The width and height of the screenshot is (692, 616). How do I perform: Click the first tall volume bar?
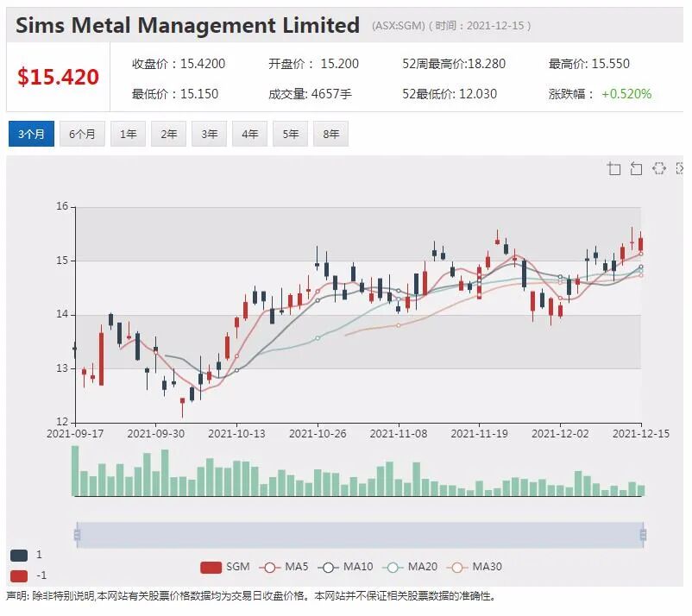coord(75,471)
